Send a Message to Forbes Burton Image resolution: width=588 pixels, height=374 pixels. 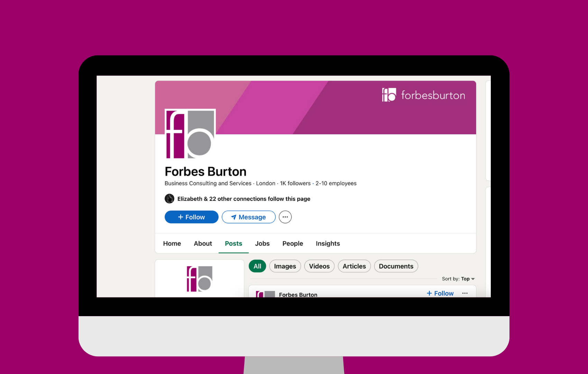(248, 217)
